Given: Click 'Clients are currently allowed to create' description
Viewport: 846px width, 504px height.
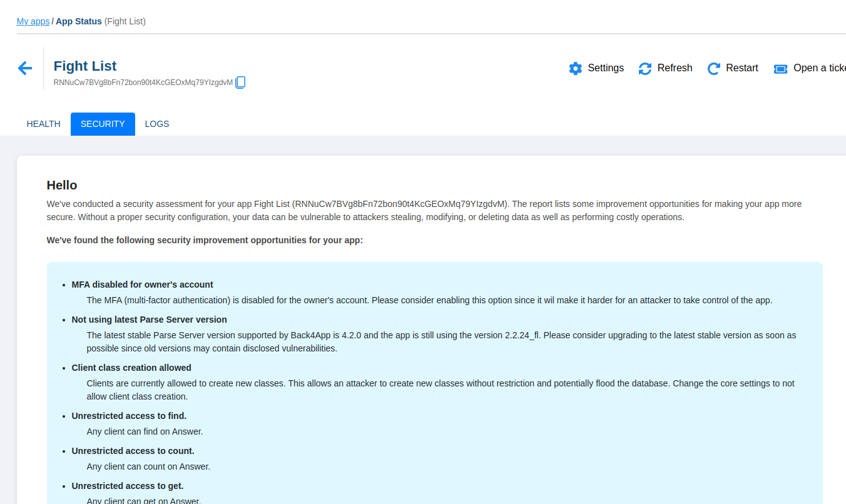Looking at the screenshot, I should coord(441,390).
